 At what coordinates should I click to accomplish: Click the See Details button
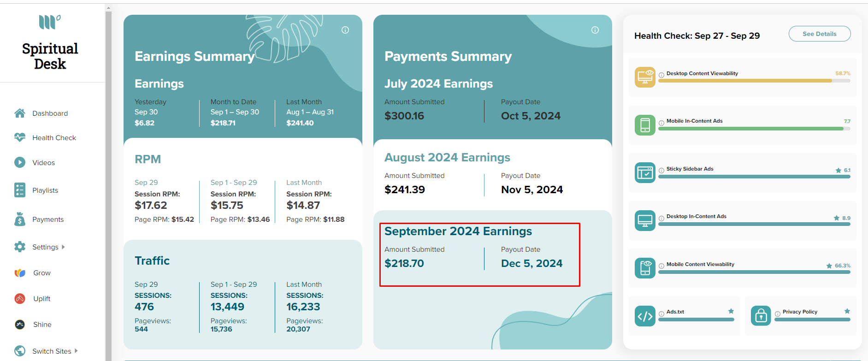click(x=820, y=34)
